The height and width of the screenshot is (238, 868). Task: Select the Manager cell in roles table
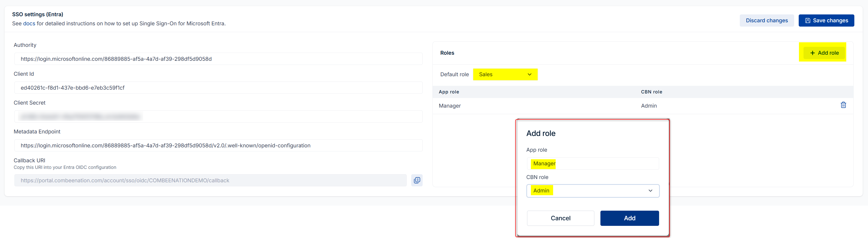tap(449, 106)
